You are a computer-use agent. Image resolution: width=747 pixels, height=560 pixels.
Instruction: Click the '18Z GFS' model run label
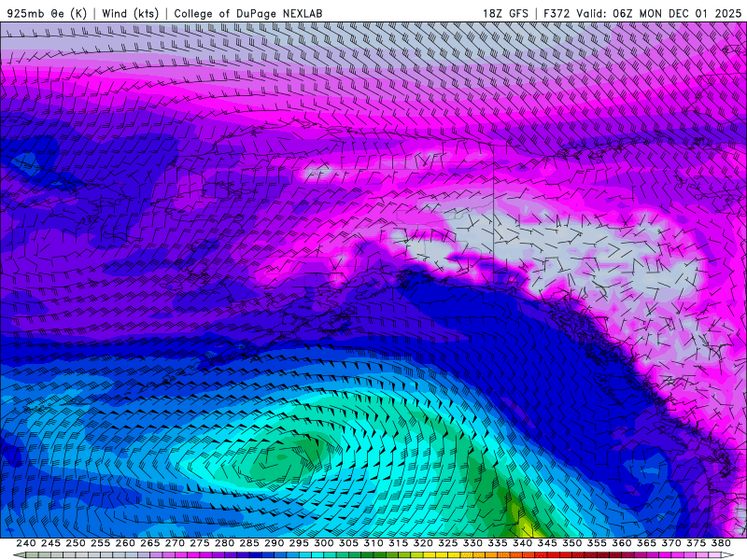click(505, 13)
